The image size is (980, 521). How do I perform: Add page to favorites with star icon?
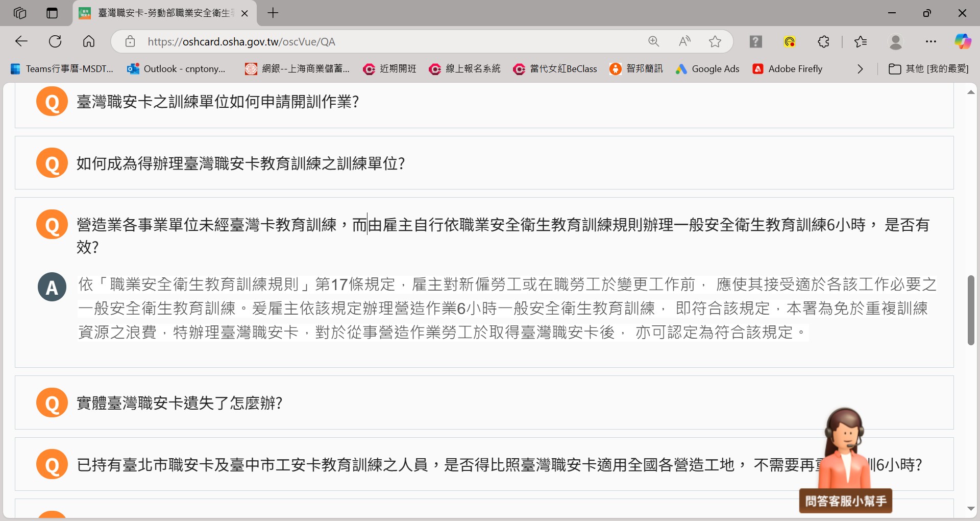[x=715, y=41]
